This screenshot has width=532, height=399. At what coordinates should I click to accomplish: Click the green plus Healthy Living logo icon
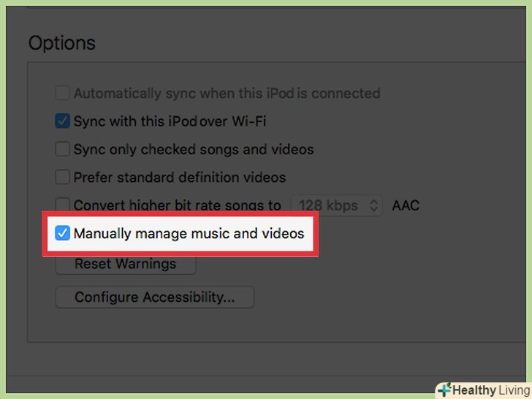[444, 389]
